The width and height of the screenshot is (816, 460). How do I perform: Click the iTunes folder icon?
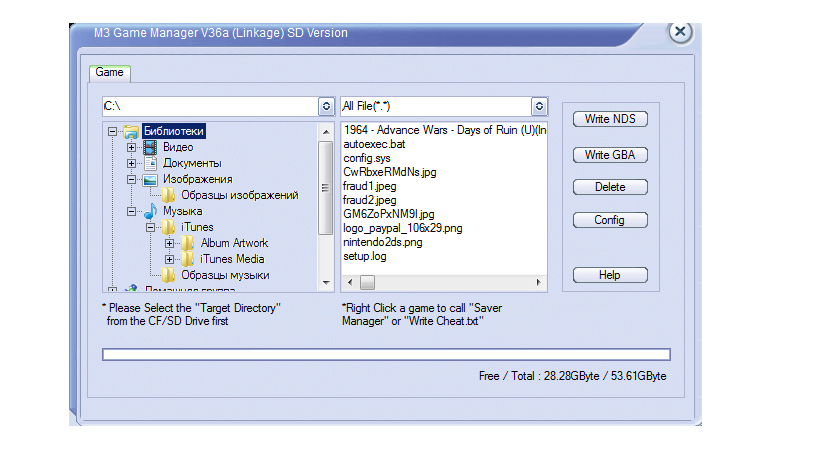click(168, 227)
